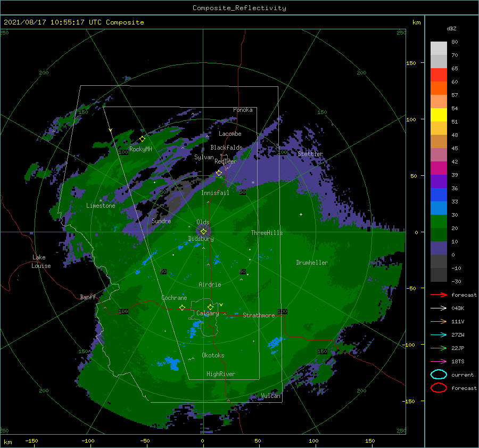Click the dBZ legend heading
The height and width of the screenshot is (448, 479).
[x=451, y=29]
